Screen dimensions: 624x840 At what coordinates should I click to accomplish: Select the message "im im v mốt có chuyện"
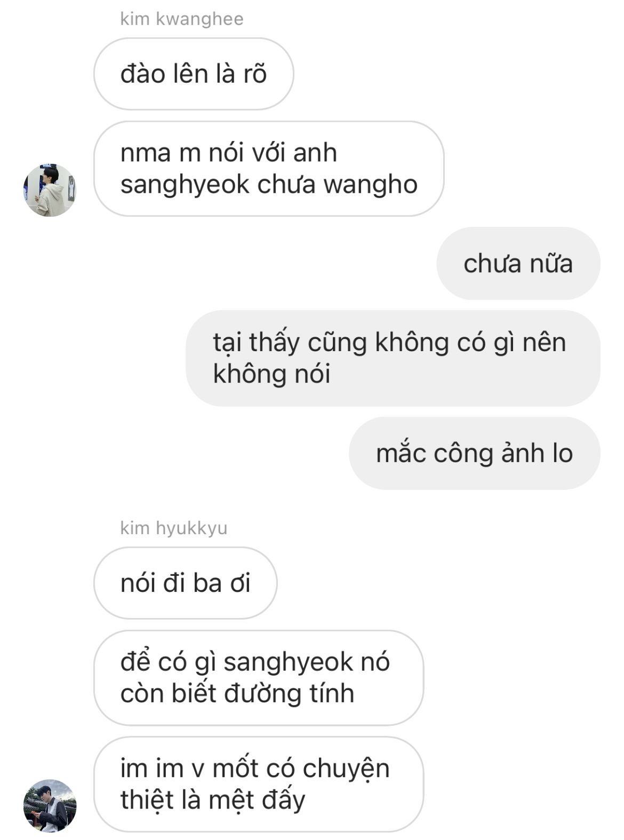259,784
